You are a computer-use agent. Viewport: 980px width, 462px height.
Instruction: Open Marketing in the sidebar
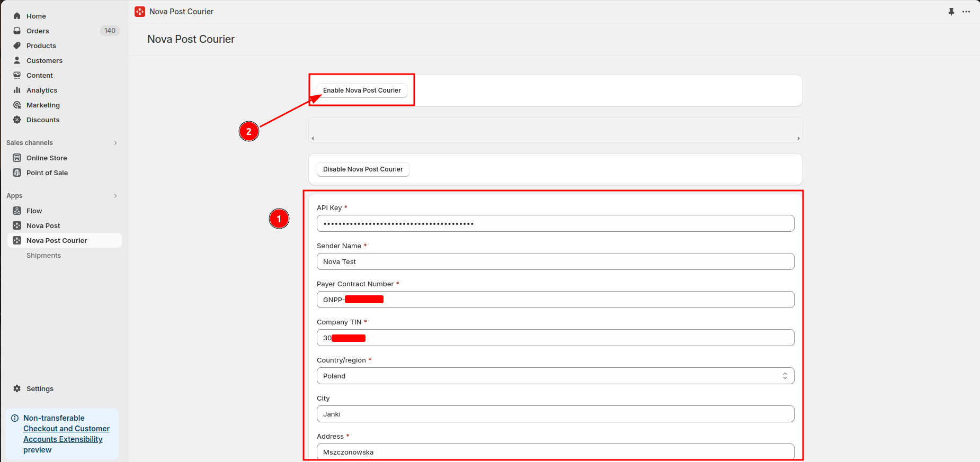43,105
